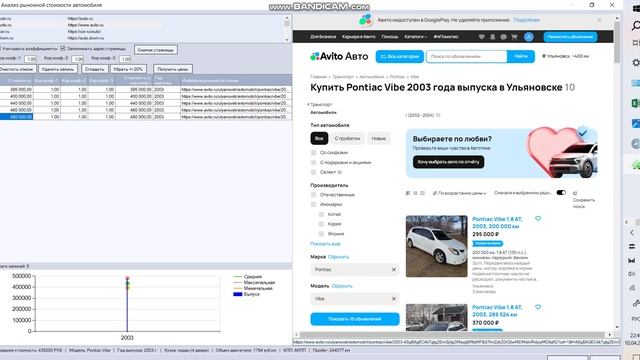Clear the Pontiac brand filter

coord(393,270)
